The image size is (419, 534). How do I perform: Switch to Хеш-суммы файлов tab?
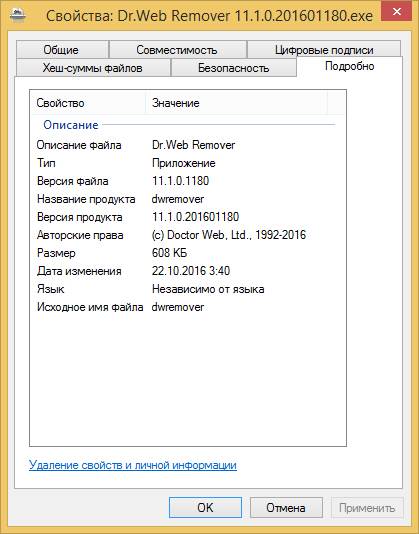click(93, 68)
